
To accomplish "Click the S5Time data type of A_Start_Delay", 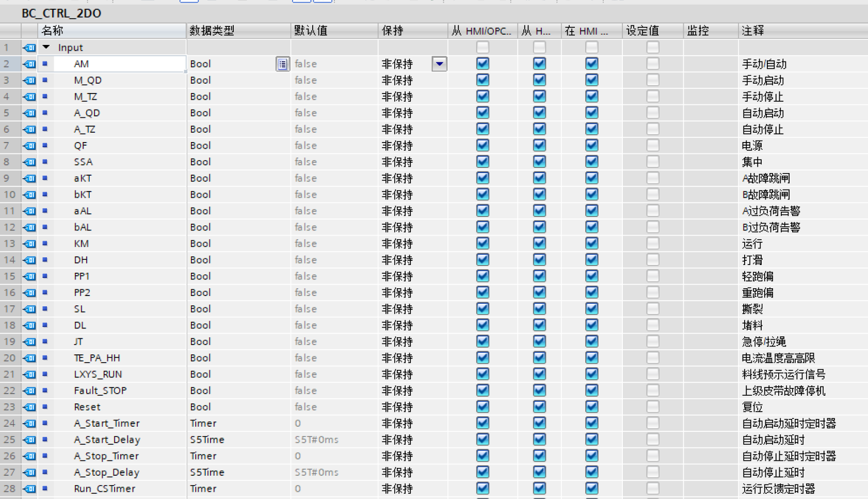I will point(207,440).
